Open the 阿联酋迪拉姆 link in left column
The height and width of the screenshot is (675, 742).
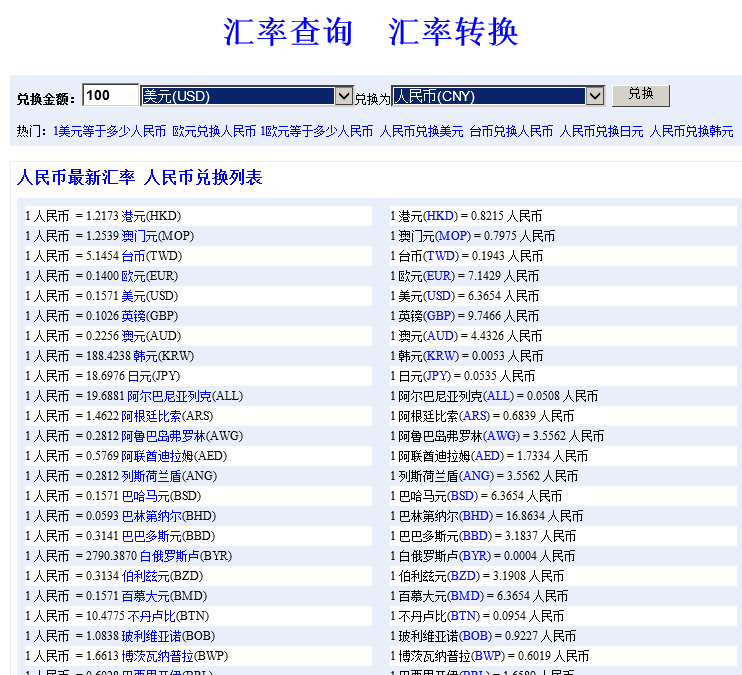(158, 456)
